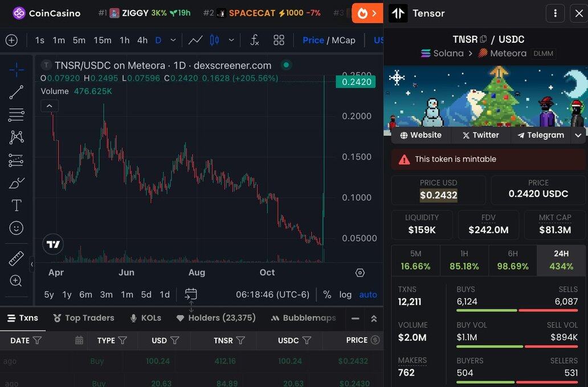This screenshot has height=387, width=588.
Task: Select the ruler measure tool
Action: click(x=17, y=258)
